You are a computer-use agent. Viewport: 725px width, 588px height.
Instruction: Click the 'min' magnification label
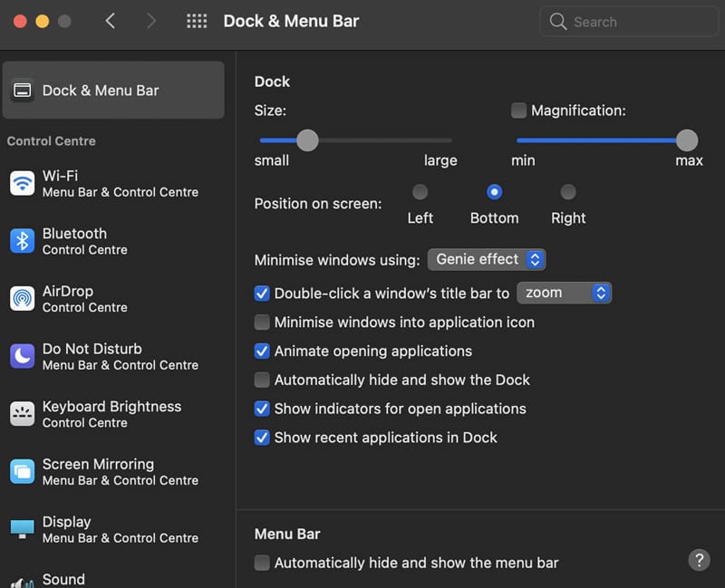[523, 160]
